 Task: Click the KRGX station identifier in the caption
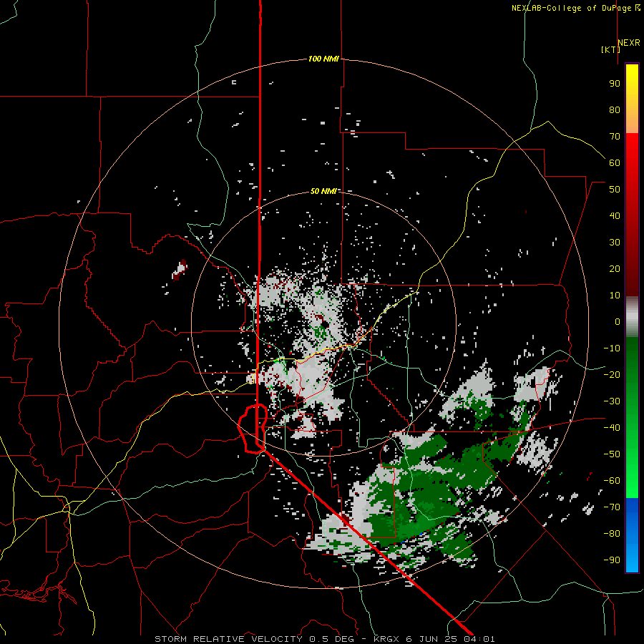coord(387,639)
